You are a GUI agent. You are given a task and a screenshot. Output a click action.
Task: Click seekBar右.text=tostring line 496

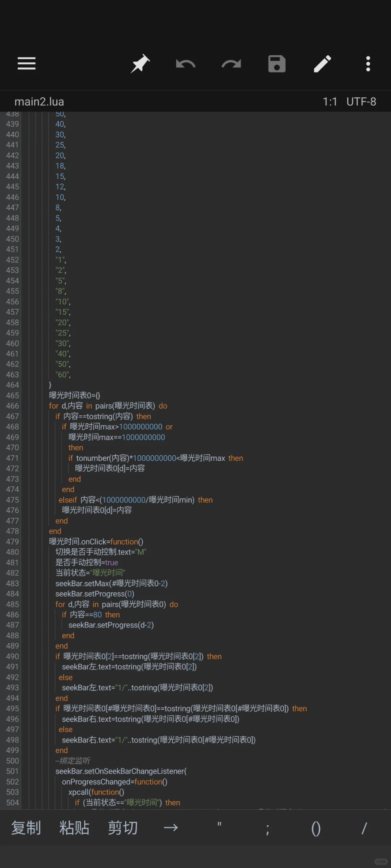tap(151, 719)
